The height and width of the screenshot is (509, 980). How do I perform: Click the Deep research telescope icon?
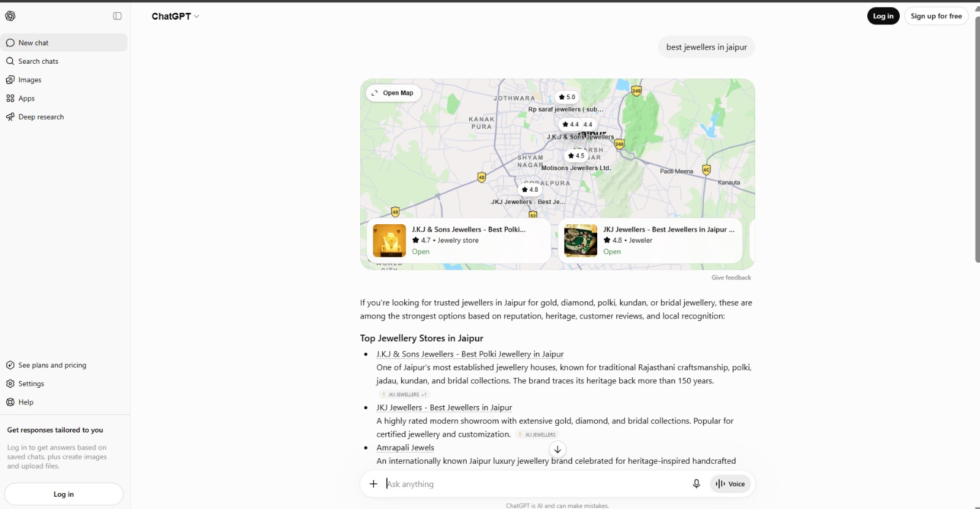(x=10, y=117)
